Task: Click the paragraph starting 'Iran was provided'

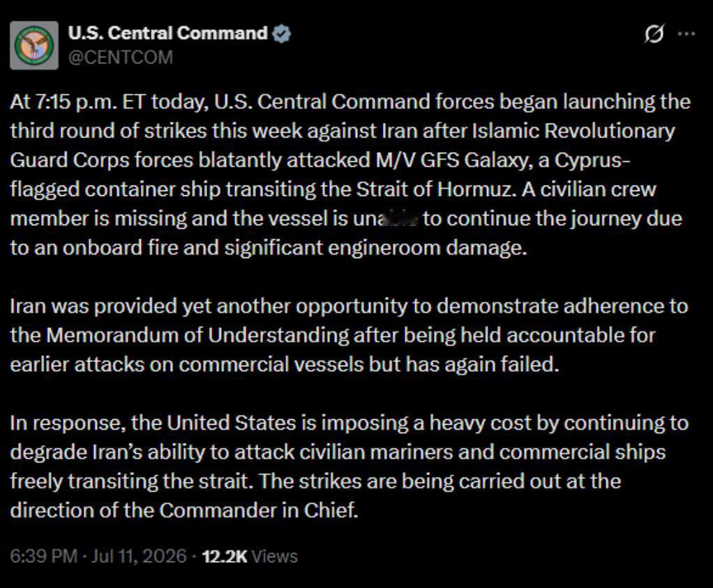Action: pyautogui.click(x=350, y=336)
